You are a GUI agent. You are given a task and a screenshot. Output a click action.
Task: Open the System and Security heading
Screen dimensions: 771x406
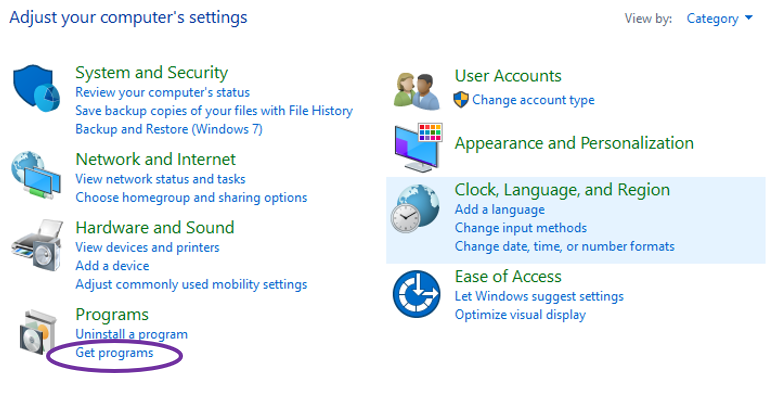151,72
